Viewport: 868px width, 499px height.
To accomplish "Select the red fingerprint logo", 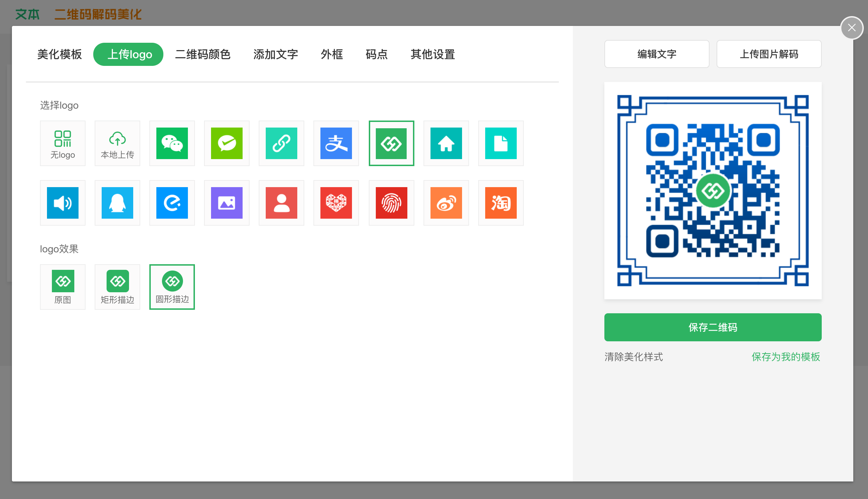I will pos(392,203).
